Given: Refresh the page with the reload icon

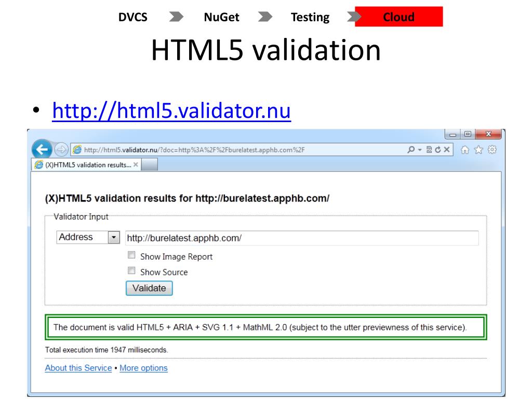Looking at the screenshot, I should (x=438, y=150).
